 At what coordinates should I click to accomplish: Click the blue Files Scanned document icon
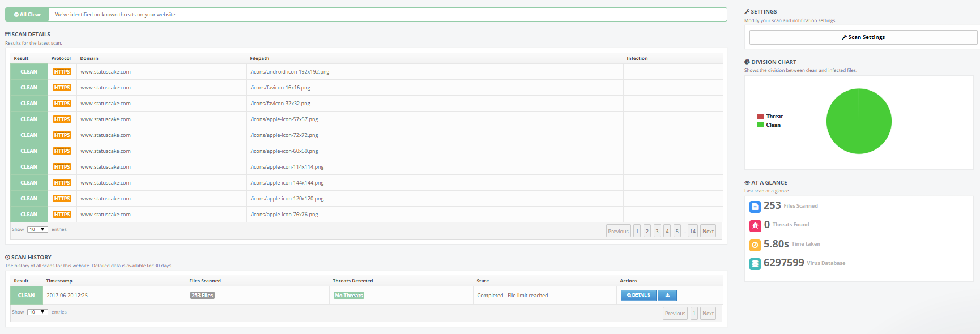tap(755, 207)
